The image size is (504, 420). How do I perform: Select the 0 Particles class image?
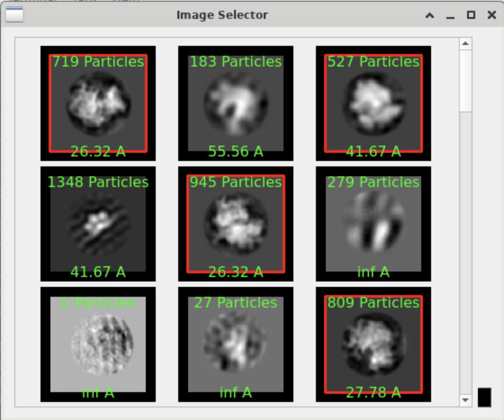98,344
